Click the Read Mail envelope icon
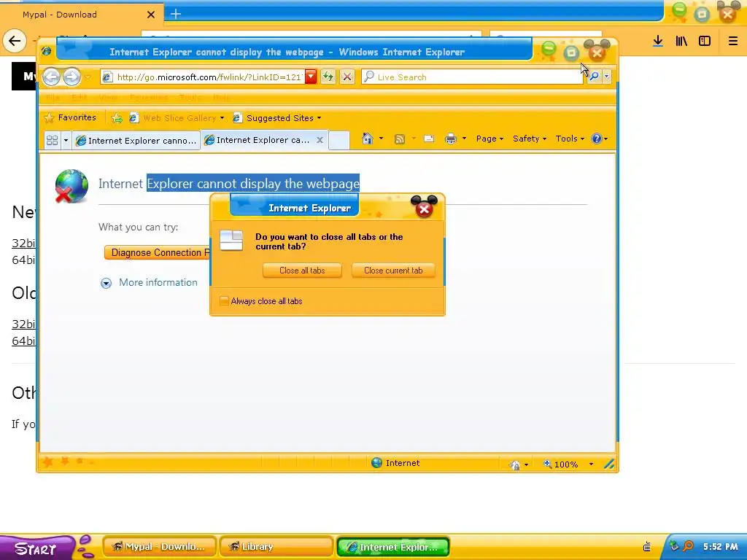 pyautogui.click(x=429, y=139)
